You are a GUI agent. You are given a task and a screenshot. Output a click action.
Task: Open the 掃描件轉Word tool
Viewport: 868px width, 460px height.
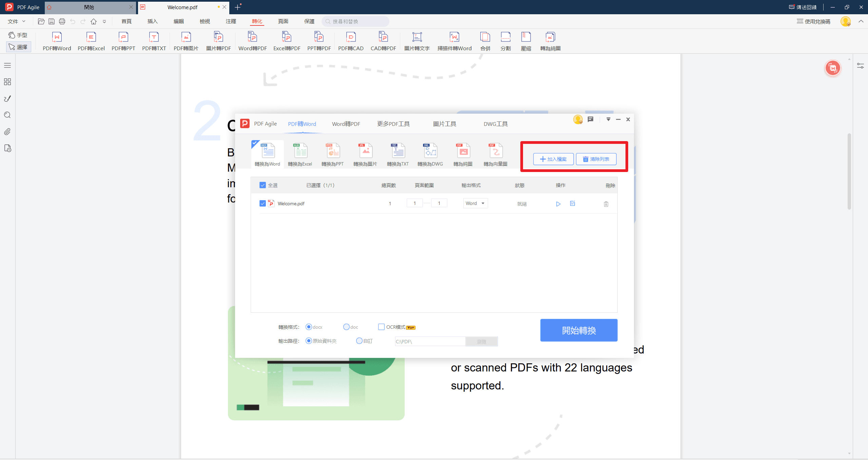(x=454, y=41)
